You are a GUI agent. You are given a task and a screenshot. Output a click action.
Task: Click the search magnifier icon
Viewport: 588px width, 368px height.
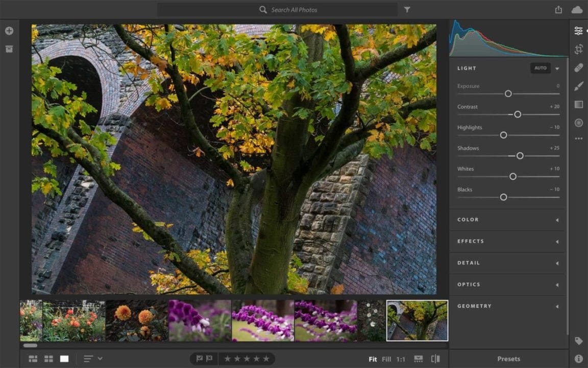click(x=263, y=10)
